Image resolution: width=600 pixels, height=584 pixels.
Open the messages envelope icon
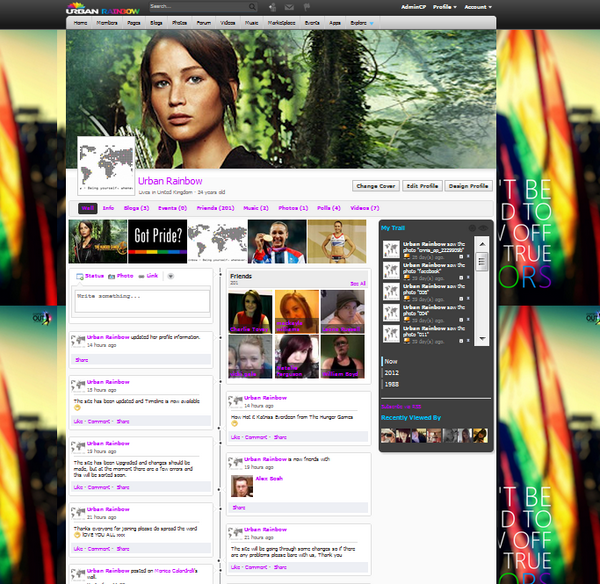click(x=289, y=7)
